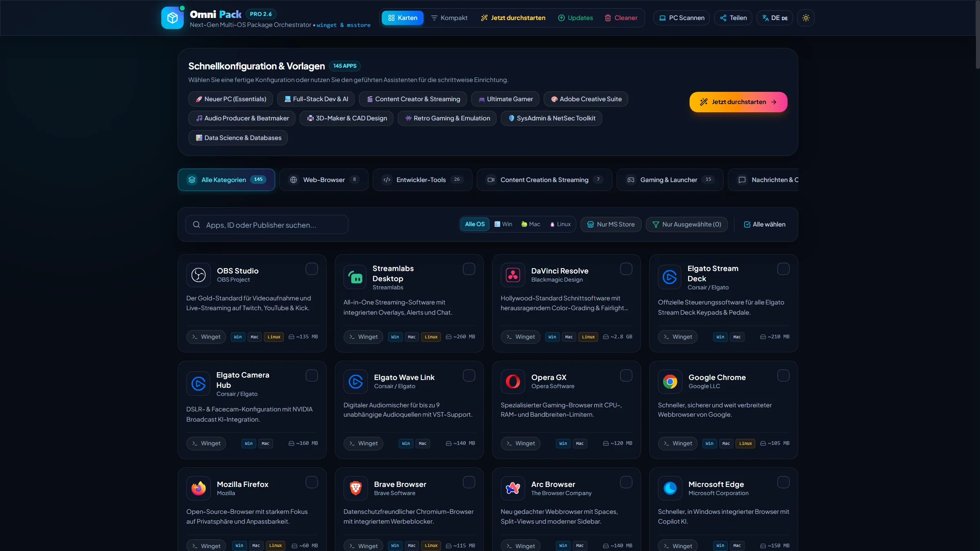Click the Elgato Wave Link app icon
The width and height of the screenshot is (980, 551).
pos(356,382)
